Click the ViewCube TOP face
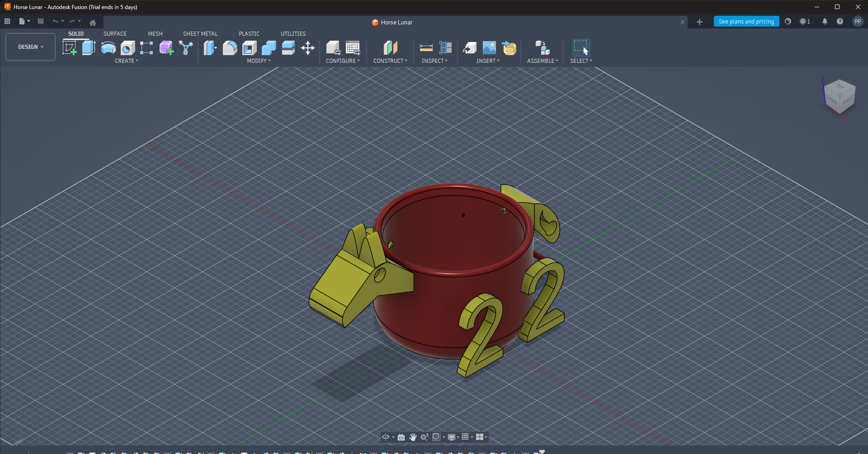868x454 pixels. (x=840, y=87)
